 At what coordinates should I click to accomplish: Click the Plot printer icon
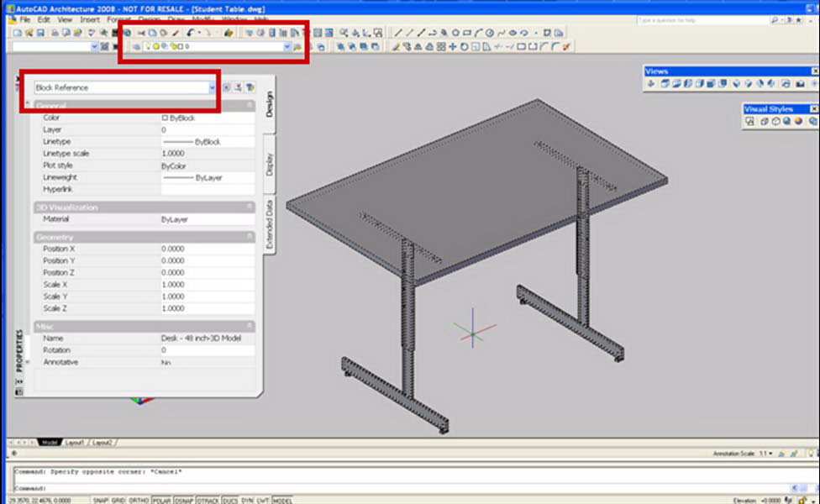[x=55, y=33]
